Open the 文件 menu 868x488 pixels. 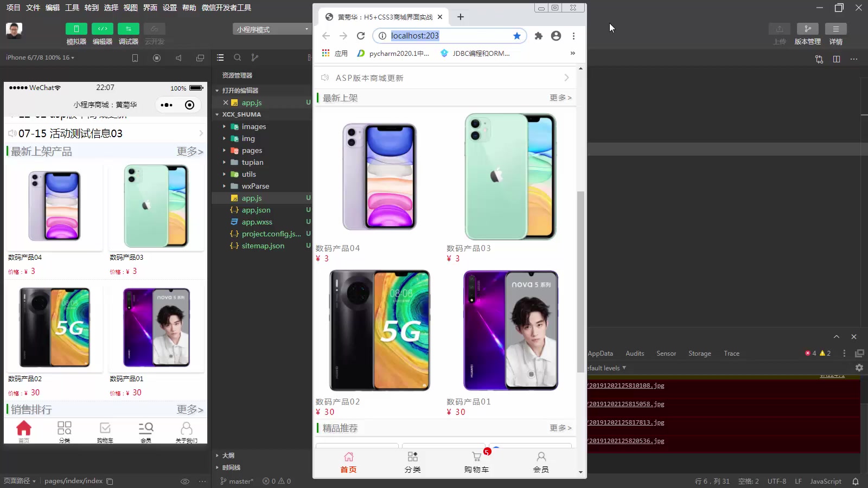click(33, 8)
